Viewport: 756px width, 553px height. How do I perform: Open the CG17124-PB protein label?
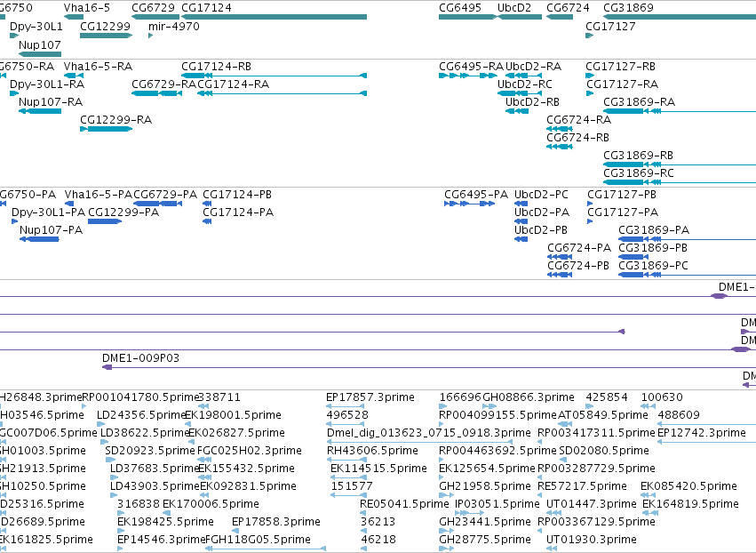click(237, 195)
